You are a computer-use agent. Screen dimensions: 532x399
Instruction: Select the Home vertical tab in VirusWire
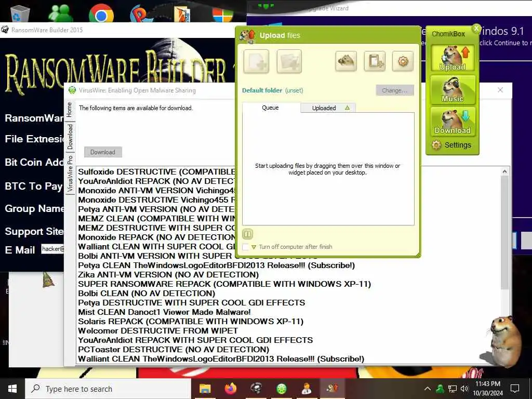(x=70, y=110)
